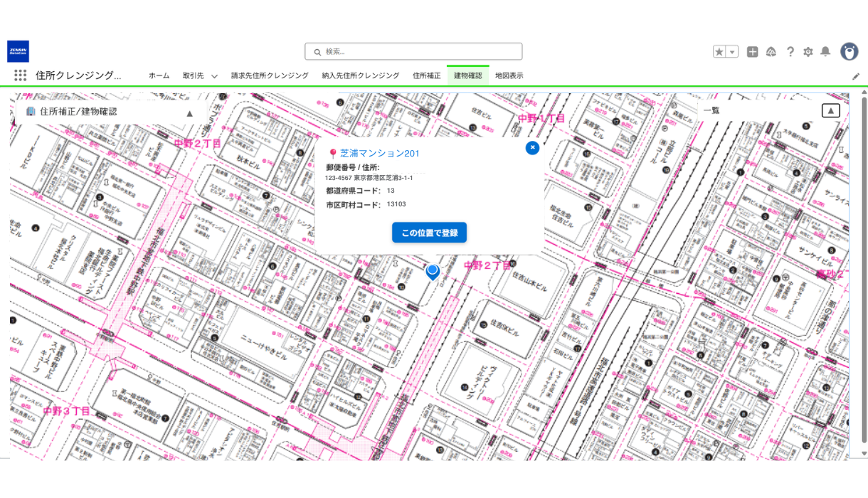
Task: Expand the 取引先 tab dropdown chevron
Action: click(214, 76)
